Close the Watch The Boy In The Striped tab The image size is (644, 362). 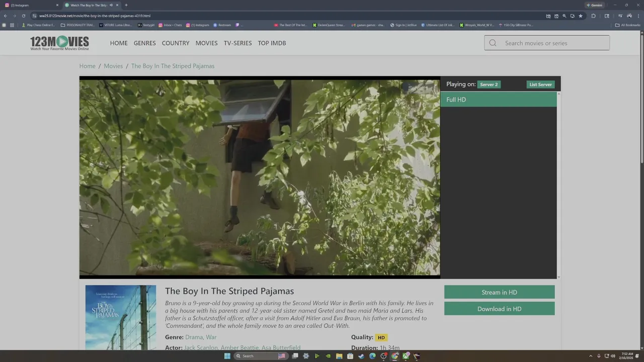[117, 5]
